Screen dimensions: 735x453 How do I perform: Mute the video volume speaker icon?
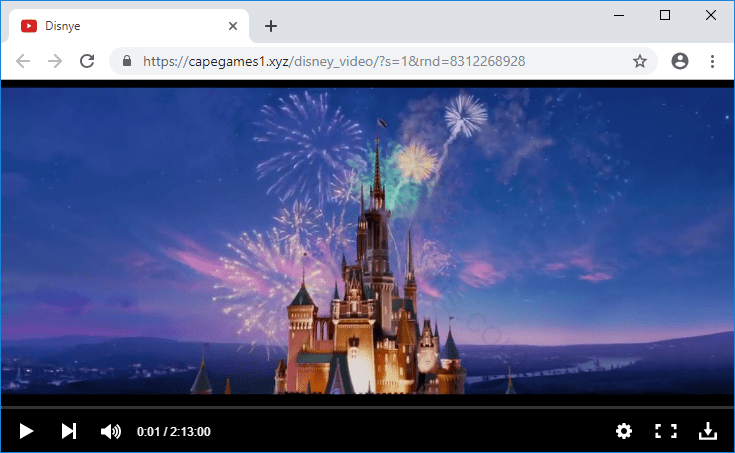(x=111, y=431)
